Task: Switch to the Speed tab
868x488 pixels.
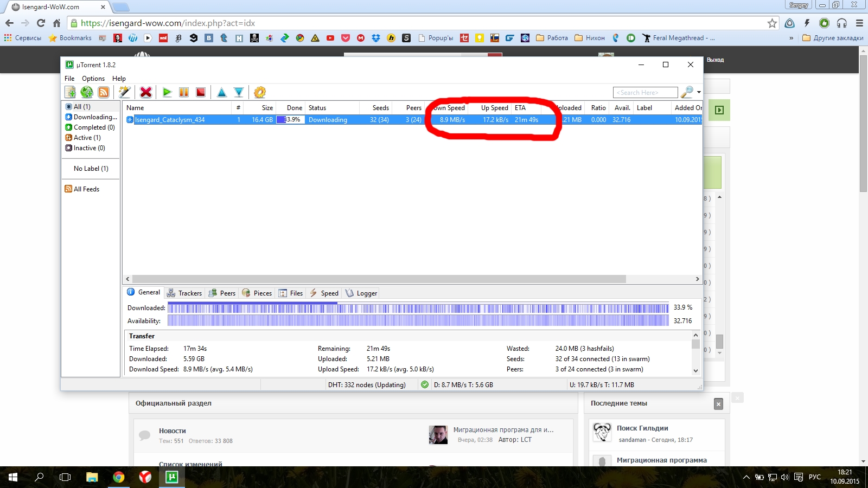Action: [324, 293]
